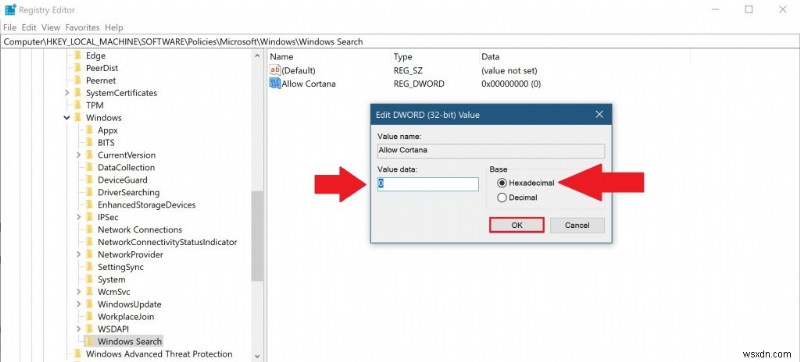Click the WSDAPI folder icon
This screenshot has height=362, width=800.
click(89, 329)
